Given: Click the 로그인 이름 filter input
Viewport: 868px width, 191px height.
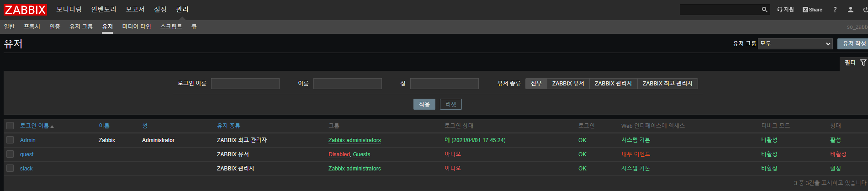Looking at the screenshot, I should click(x=245, y=84).
